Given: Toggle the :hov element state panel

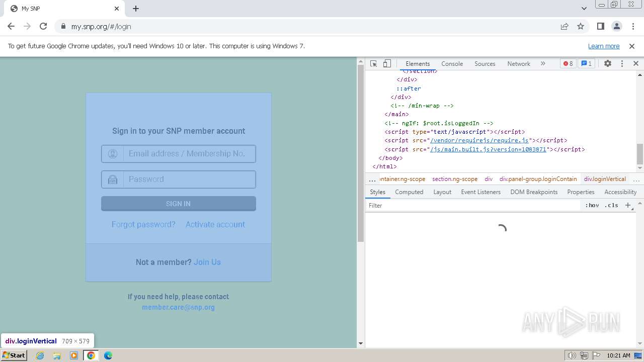Looking at the screenshot, I should tap(592, 205).
